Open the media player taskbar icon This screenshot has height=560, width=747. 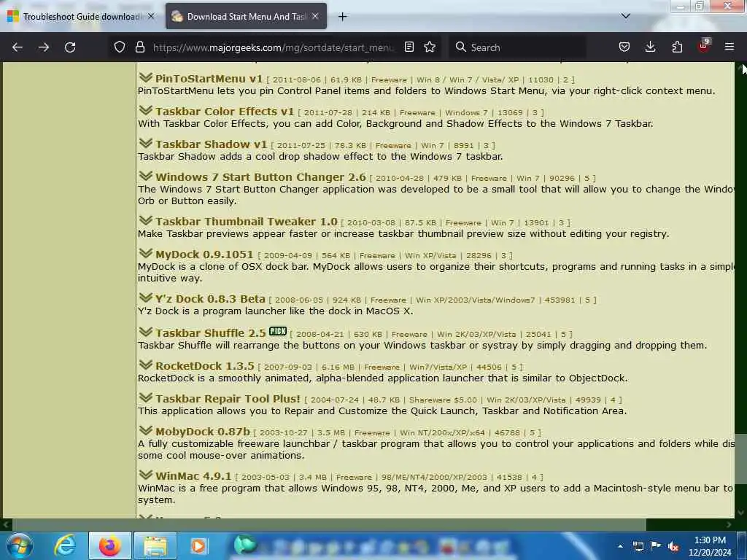(x=198, y=545)
